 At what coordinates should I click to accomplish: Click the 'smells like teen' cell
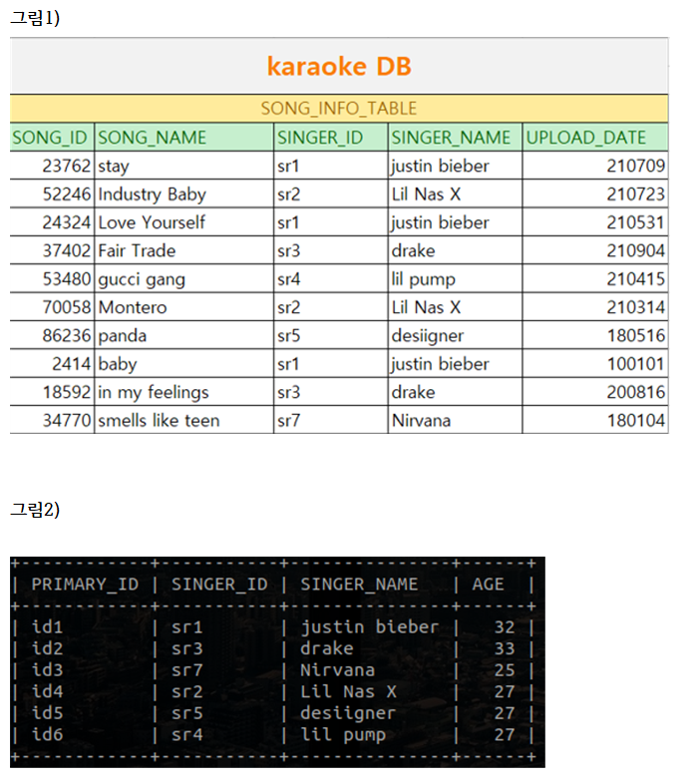[x=184, y=421]
